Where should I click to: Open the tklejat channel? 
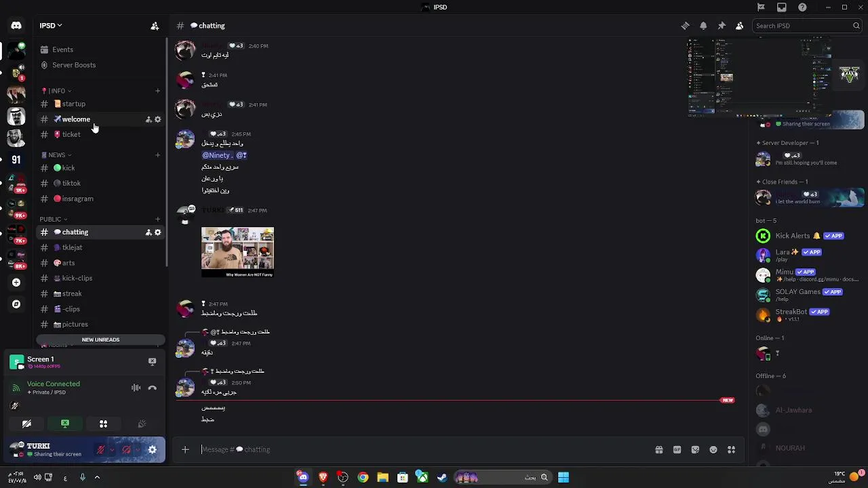click(100, 247)
